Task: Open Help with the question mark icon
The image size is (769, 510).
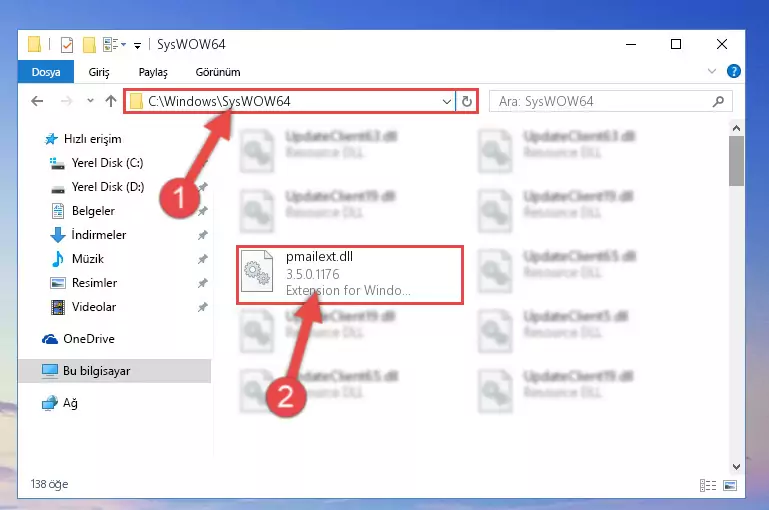Action: coord(734,72)
